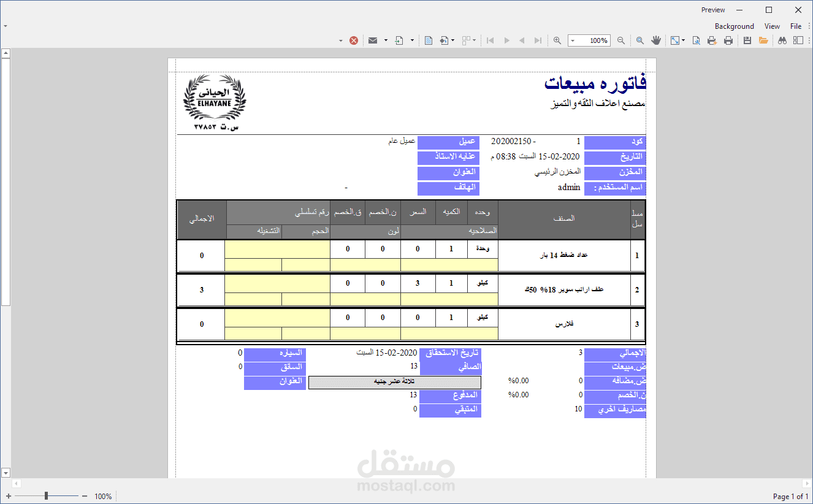Click status bar zoom in plus button

click(9, 496)
